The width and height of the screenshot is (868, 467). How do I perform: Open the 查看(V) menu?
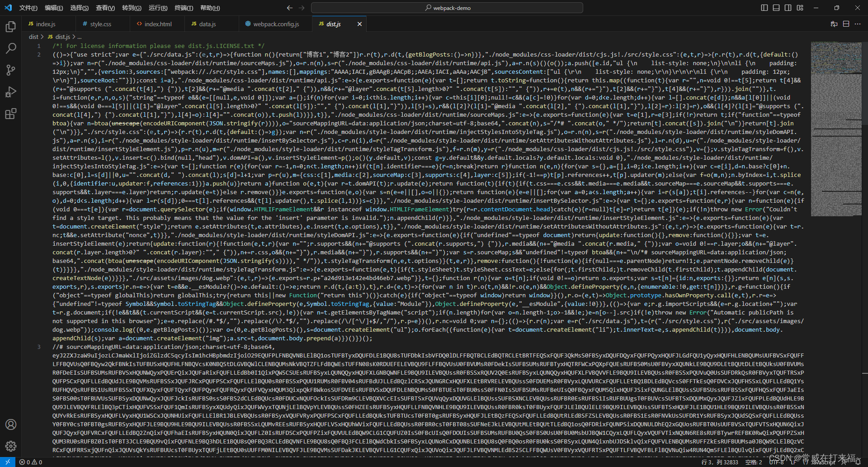click(x=105, y=8)
